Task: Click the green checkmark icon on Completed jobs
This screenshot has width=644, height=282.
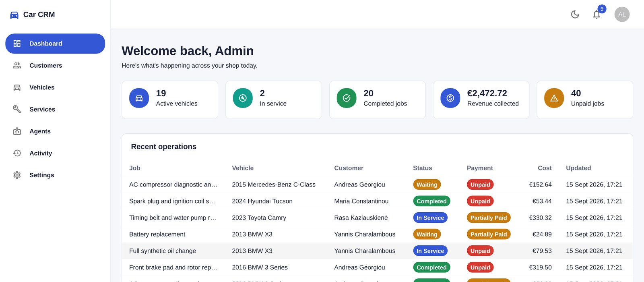Action: pos(347,98)
